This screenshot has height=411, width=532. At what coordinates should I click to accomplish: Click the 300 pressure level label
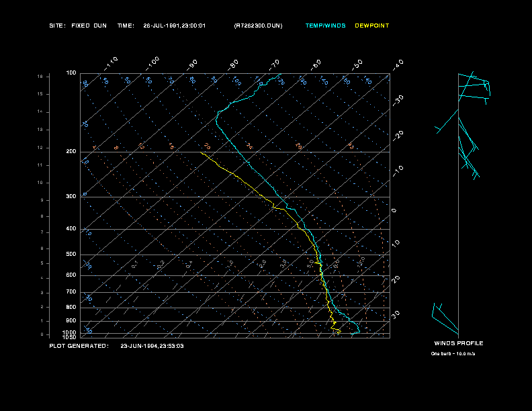click(x=71, y=197)
